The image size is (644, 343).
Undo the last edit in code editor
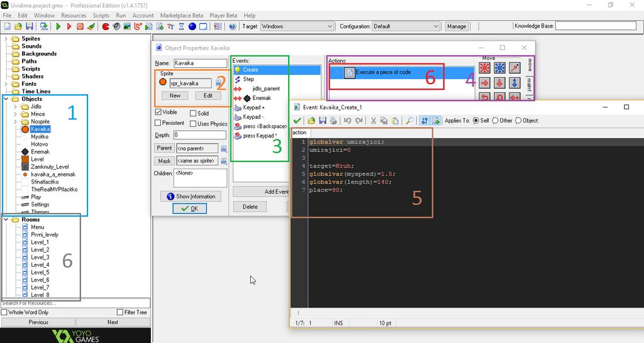pos(347,121)
